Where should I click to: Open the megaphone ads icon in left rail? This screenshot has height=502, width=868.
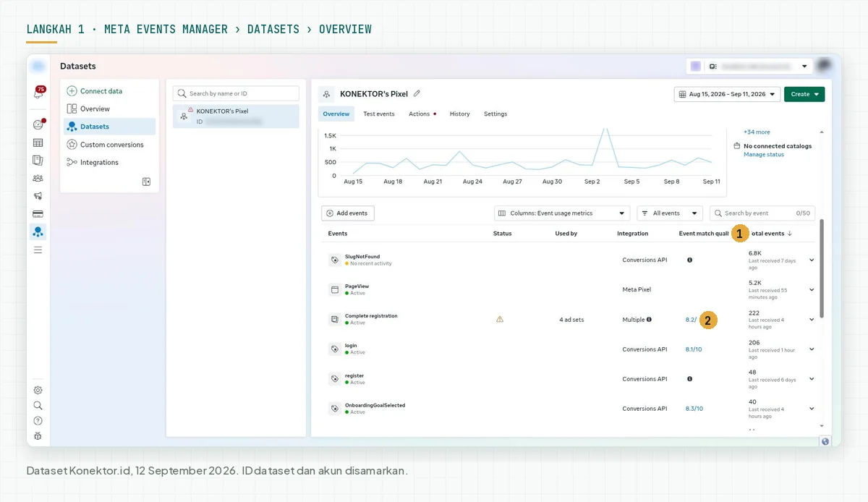coord(38,196)
